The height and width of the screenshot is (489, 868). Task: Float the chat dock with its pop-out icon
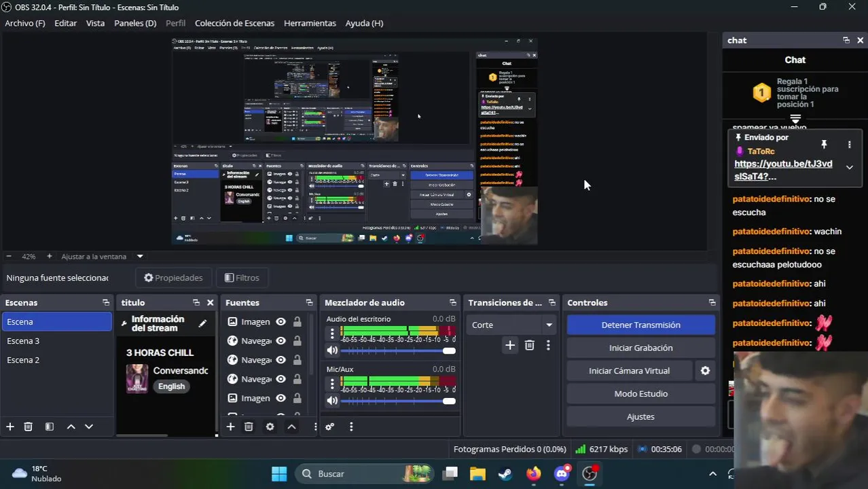point(846,40)
